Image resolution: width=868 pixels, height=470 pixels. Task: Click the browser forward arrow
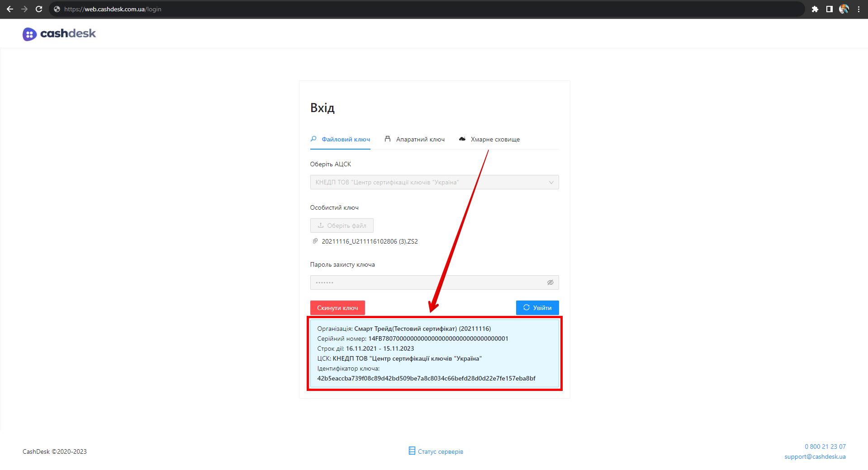point(24,9)
